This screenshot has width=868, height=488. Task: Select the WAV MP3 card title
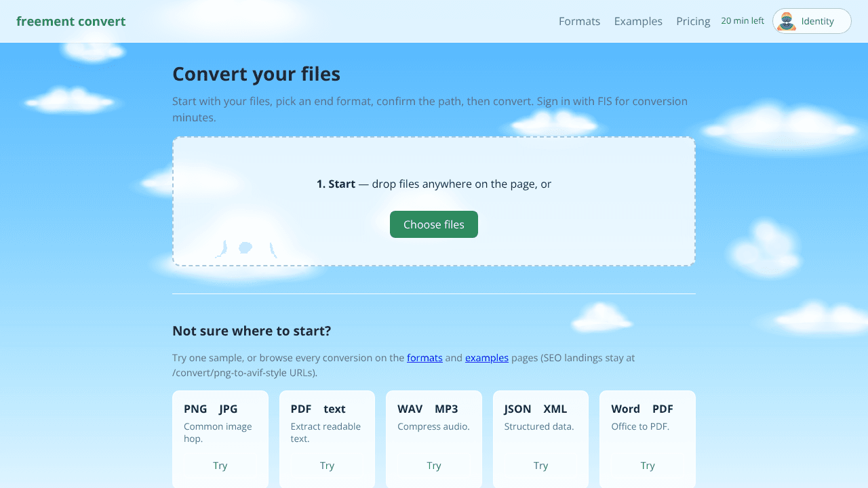pos(428,409)
